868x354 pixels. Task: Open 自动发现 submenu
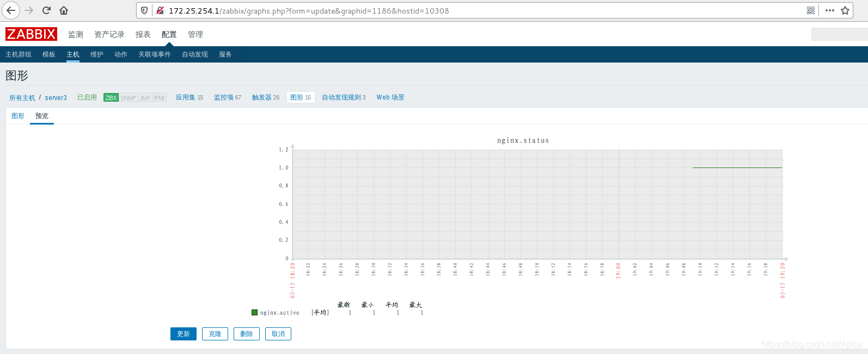click(195, 54)
